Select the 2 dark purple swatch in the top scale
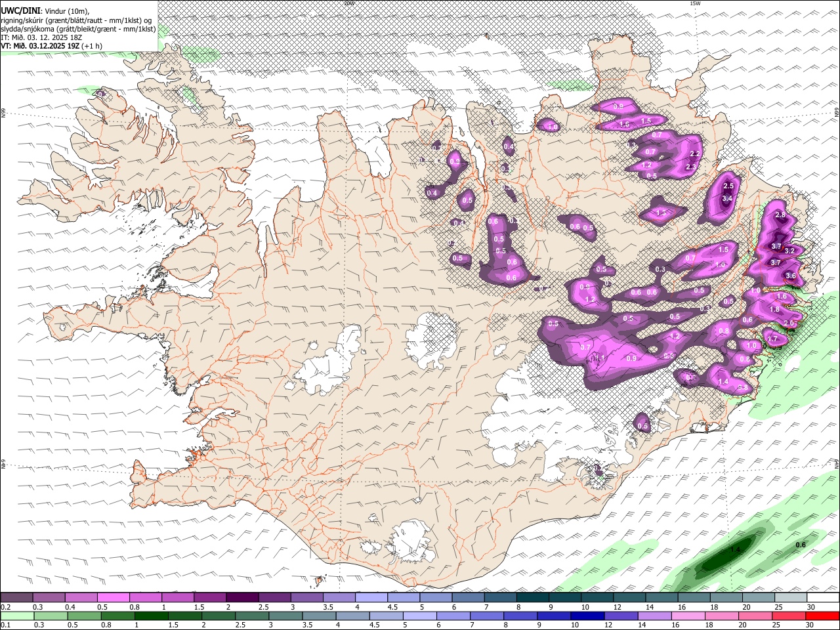This screenshot has width=840, height=630. click(241, 598)
